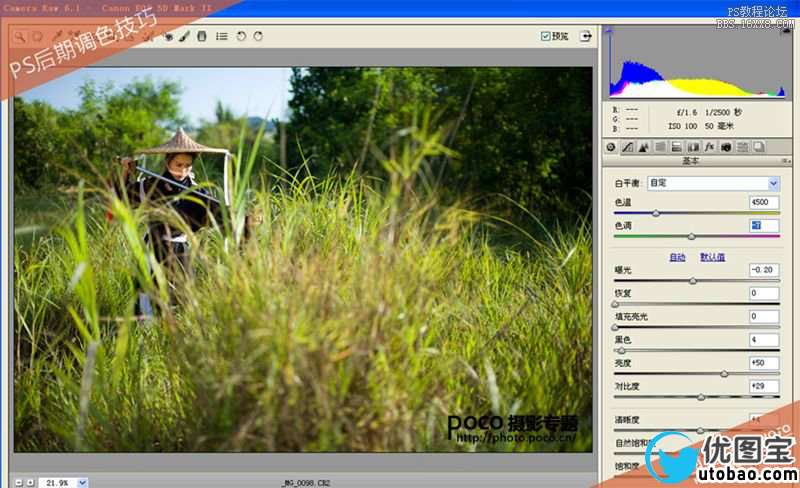Click the Auto (自动) link
This screenshot has width=800, height=488.
pos(677,257)
